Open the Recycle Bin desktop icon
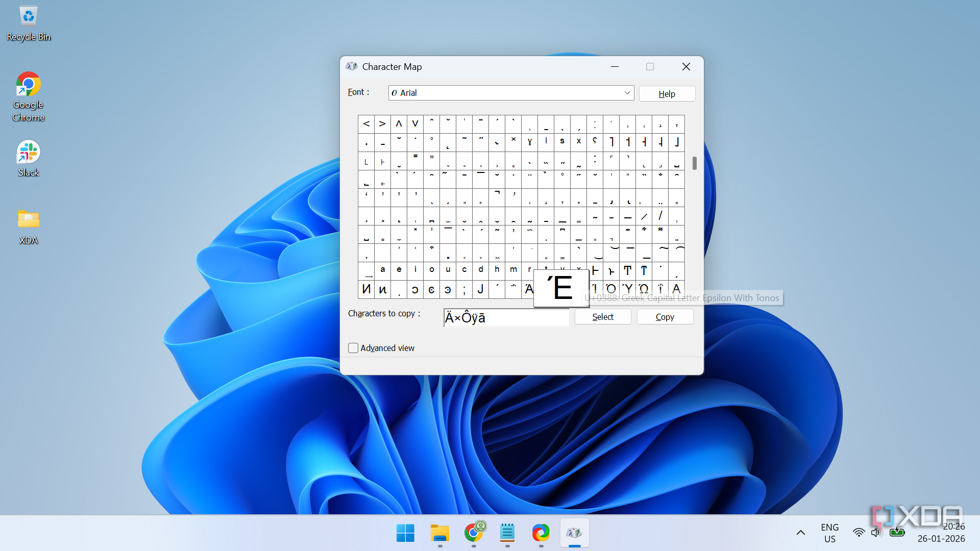Viewport: 980px width, 551px height. click(x=29, y=23)
